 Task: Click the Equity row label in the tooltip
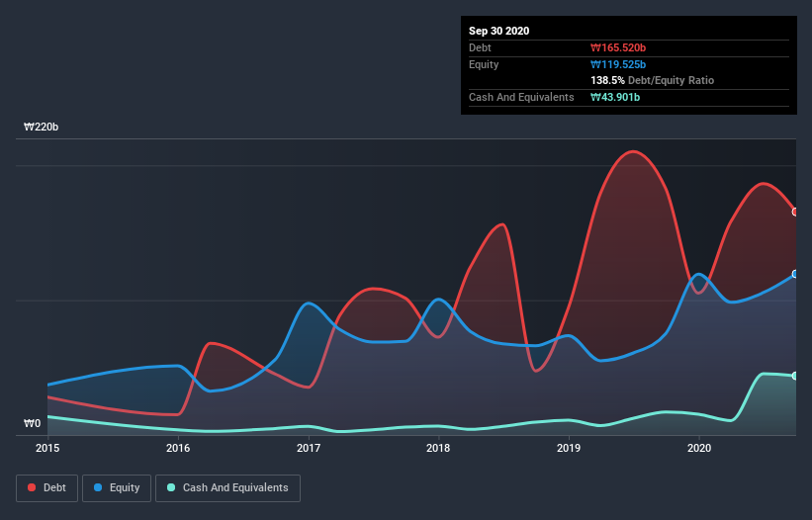484,64
